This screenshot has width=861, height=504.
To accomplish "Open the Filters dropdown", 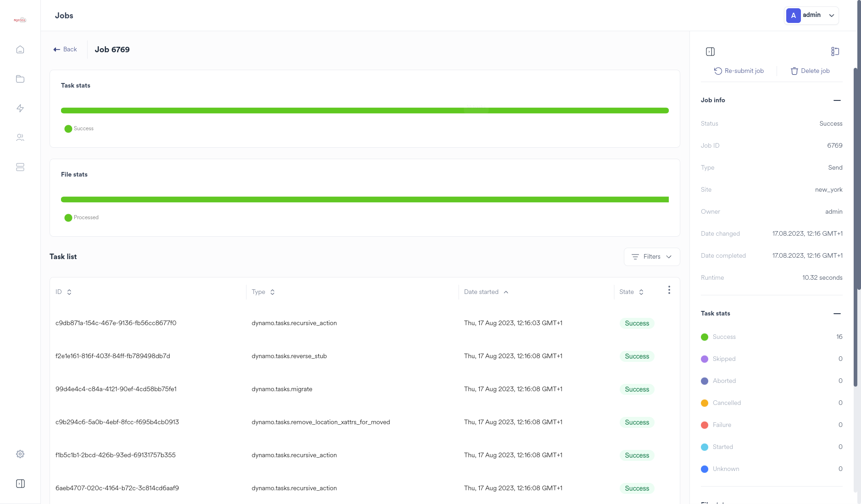I will tap(651, 256).
